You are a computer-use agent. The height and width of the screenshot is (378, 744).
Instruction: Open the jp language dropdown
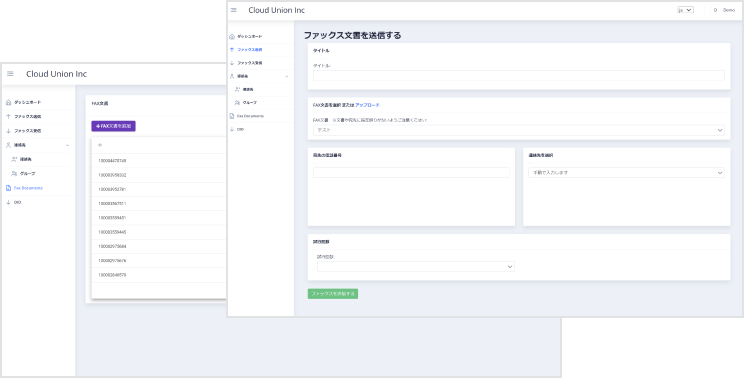(685, 10)
